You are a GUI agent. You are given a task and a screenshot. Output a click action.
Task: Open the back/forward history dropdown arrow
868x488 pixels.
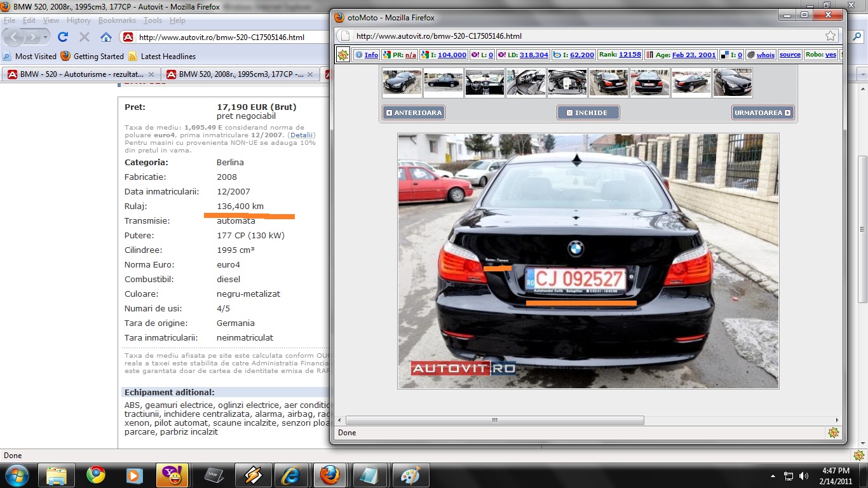click(46, 37)
